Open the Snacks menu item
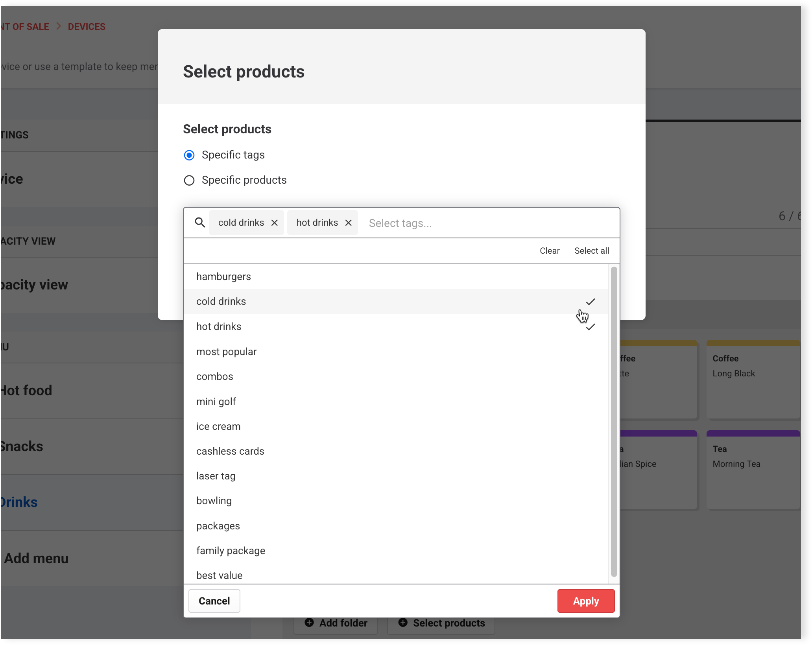Viewport: 812px width, 645px height. coord(22,446)
